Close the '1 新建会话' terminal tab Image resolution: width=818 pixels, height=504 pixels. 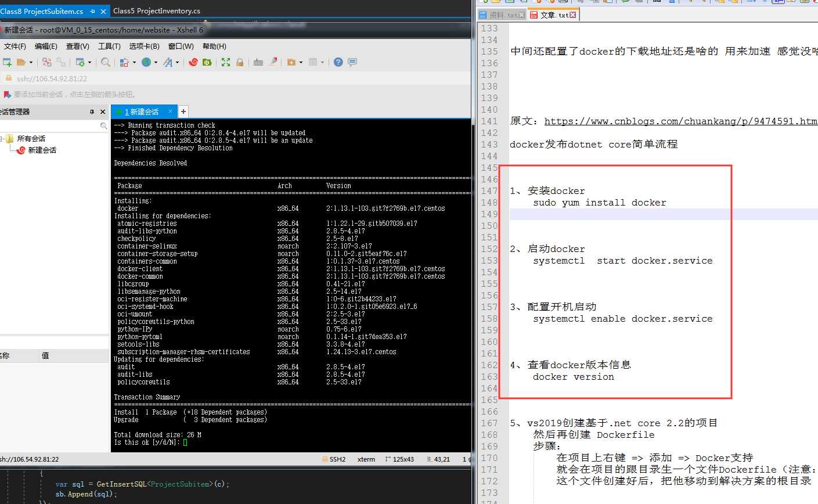point(170,111)
